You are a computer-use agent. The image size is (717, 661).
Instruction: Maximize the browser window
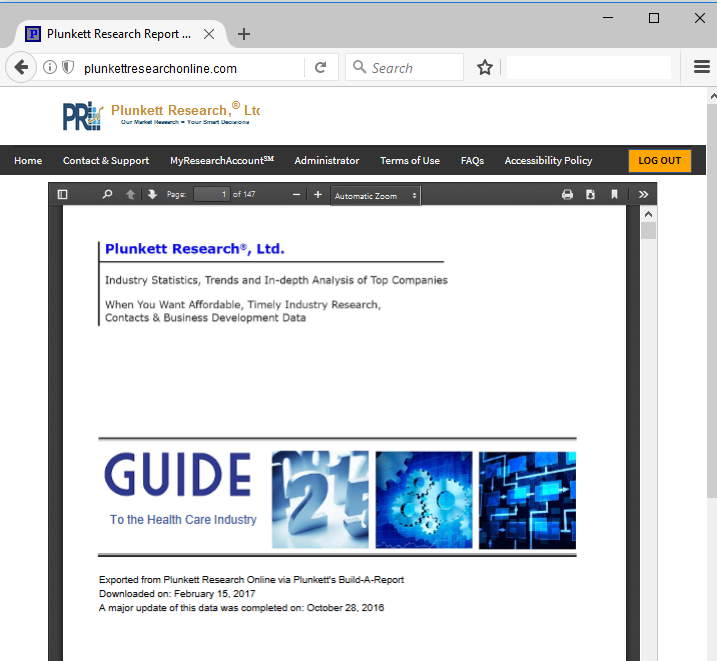pyautogui.click(x=654, y=18)
